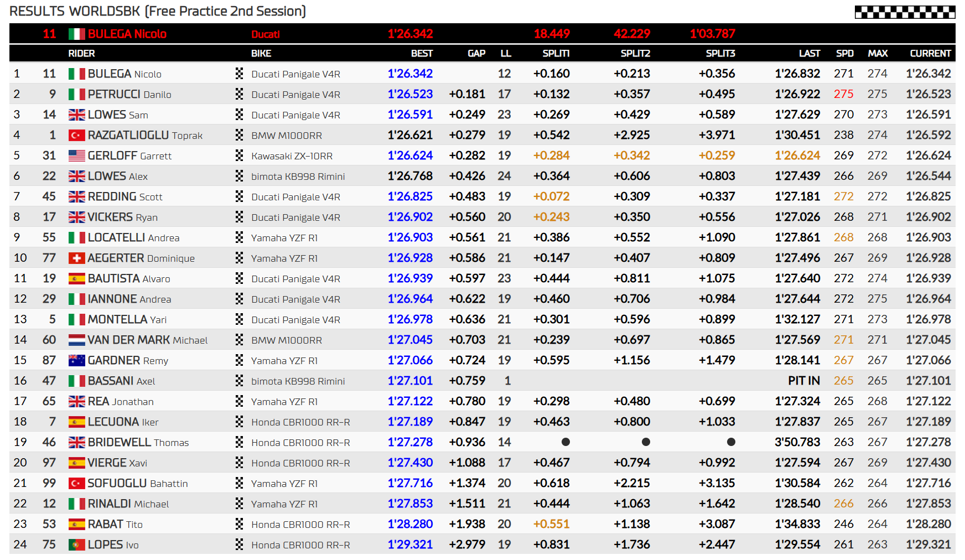
Task: Click the Portuguese flag beside LOPES Ivo
Action: click(x=76, y=545)
